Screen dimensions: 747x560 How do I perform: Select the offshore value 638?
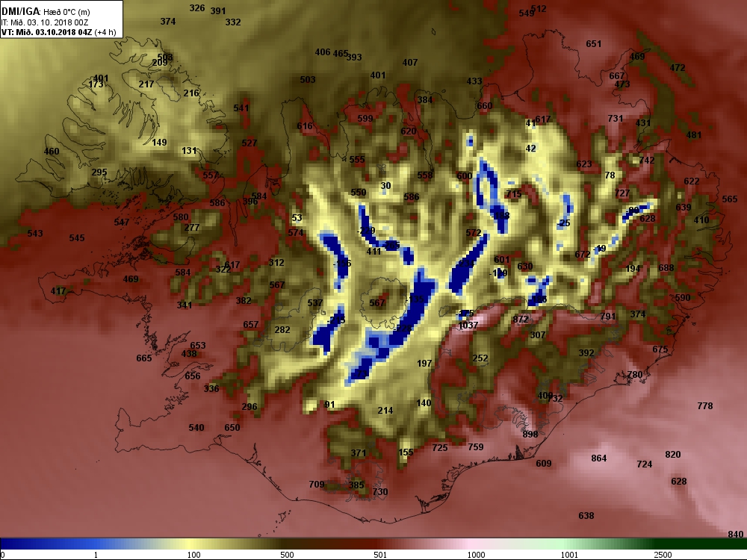tap(586, 515)
